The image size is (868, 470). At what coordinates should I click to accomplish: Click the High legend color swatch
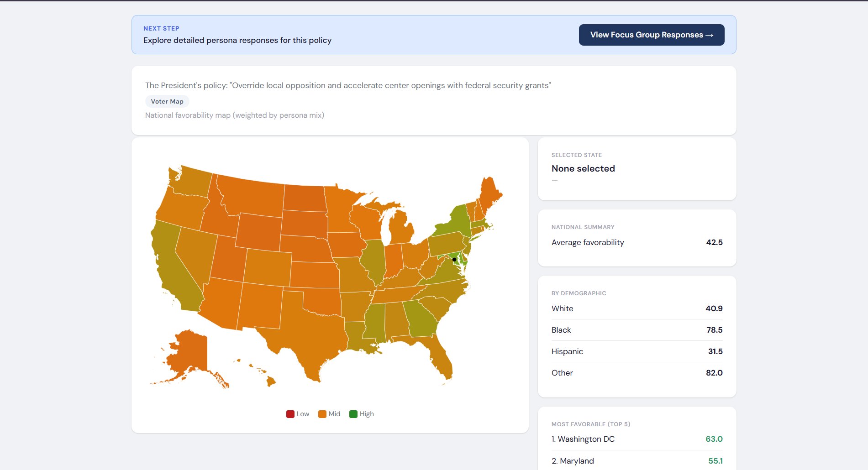pyautogui.click(x=353, y=413)
